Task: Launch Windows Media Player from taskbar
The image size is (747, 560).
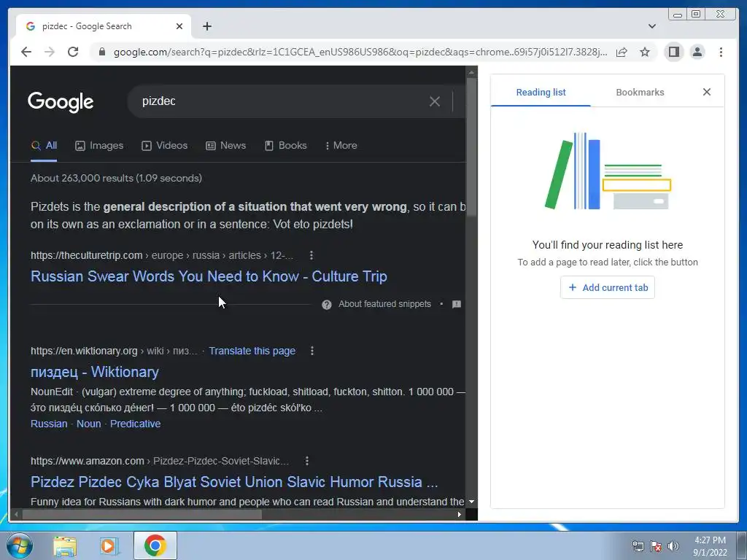Action: pos(109,545)
